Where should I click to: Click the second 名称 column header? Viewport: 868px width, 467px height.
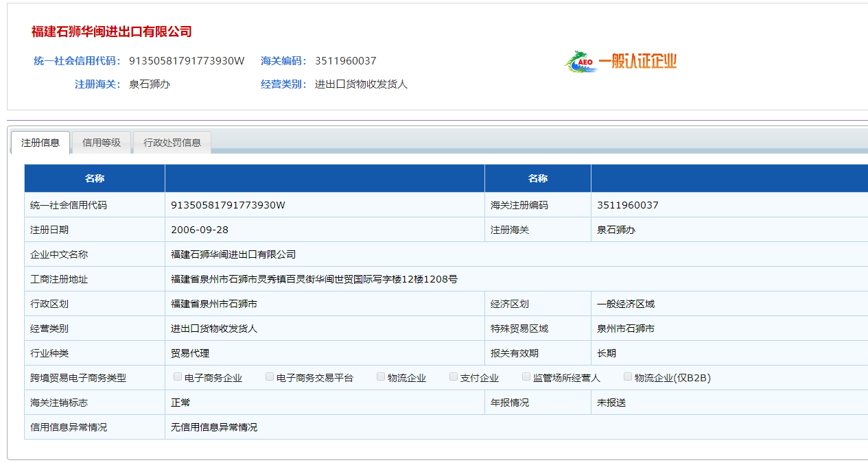tap(538, 178)
